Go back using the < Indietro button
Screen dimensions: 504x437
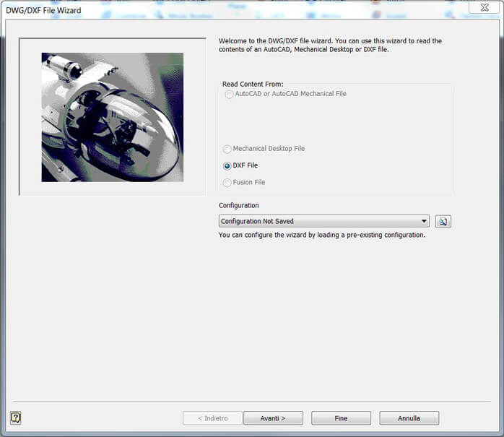pos(212,418)
